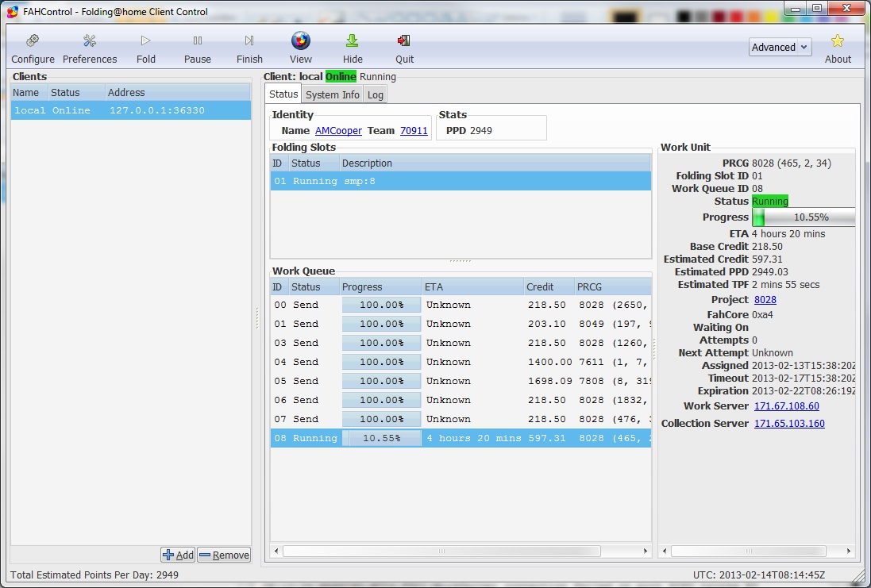The height and width of the screenshot is (588, 871).
Task: Click the Add client button
Action: [x=179, y=555]
